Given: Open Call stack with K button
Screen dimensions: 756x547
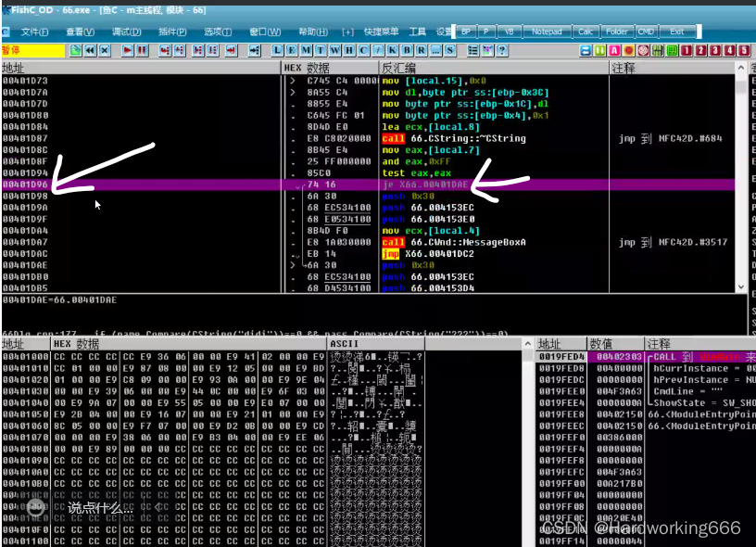Looking at the screenshot, I should tap(393, 51).
